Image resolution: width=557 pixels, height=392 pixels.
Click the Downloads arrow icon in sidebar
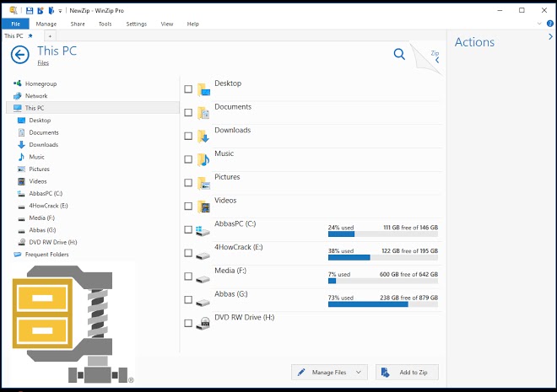pos(21,145)
